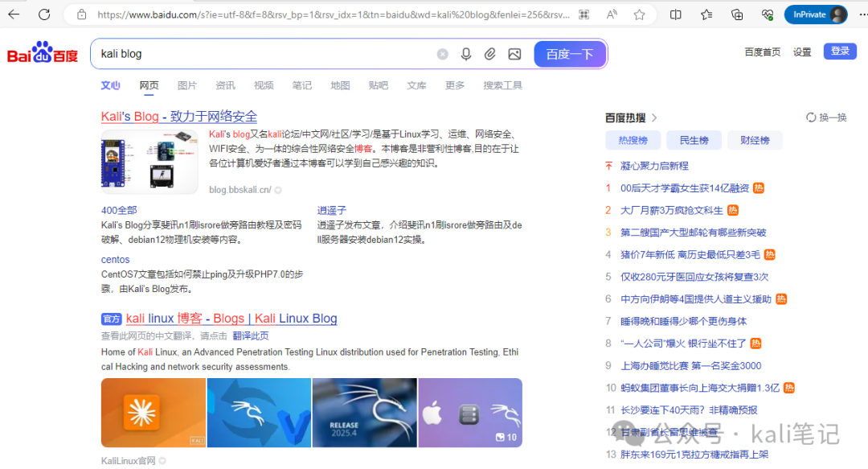View site info via the lock icon
The width and height of the screenshot is (868, 469).
[81, 14]
